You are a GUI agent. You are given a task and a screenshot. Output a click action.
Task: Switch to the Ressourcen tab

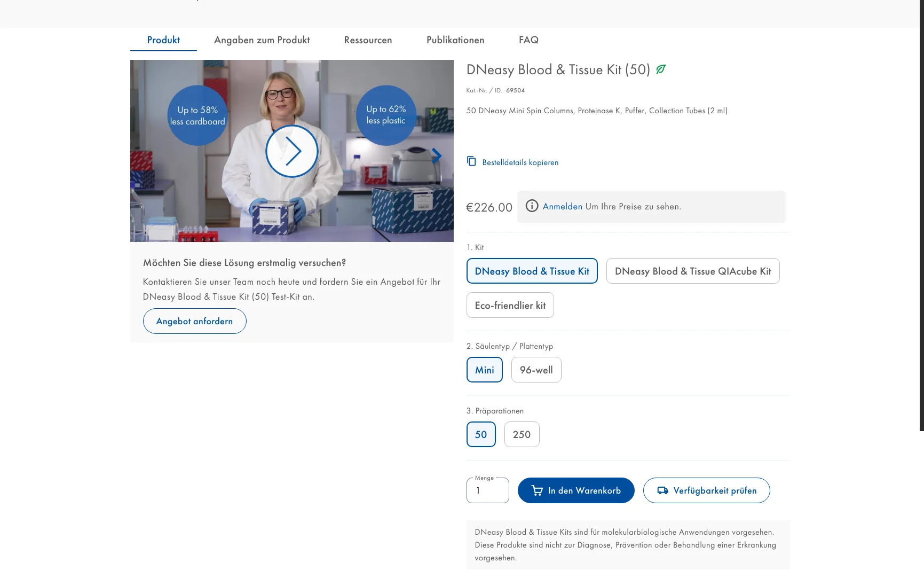tap(368, 40)
